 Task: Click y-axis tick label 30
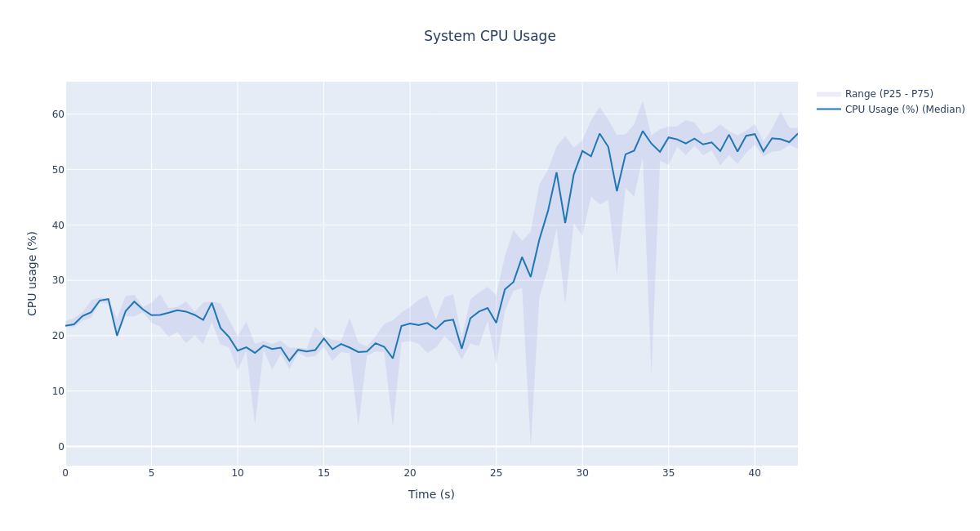click(58, 280)
